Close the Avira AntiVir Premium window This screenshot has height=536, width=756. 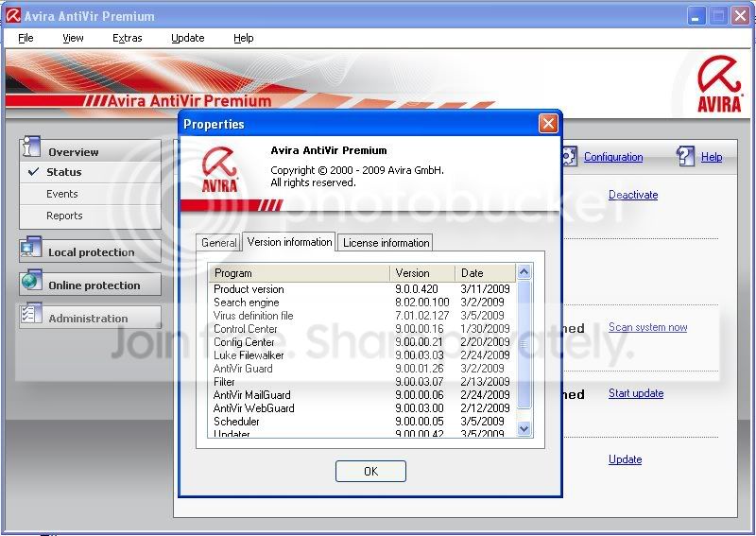point(740,16)
